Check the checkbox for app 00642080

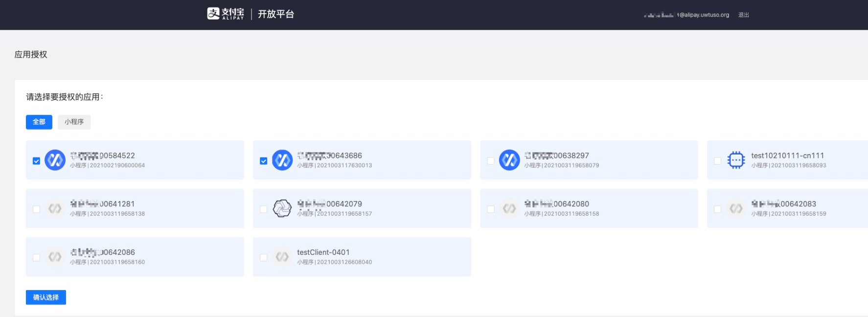(x=490, y=209)
